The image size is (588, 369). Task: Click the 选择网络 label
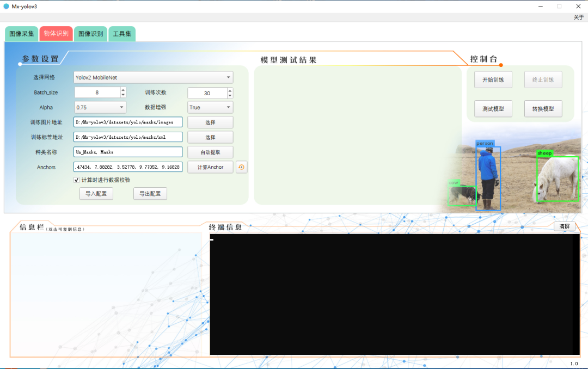44,77
